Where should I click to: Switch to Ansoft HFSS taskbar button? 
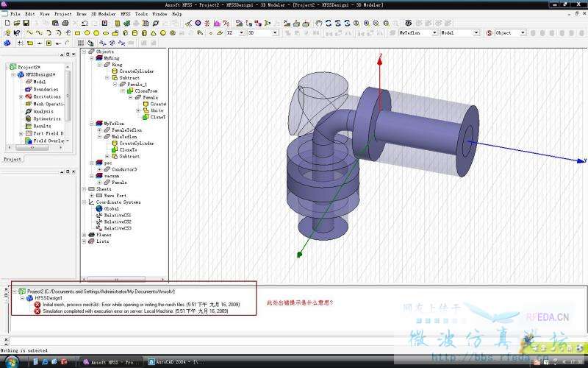click(x=110, y=362)
